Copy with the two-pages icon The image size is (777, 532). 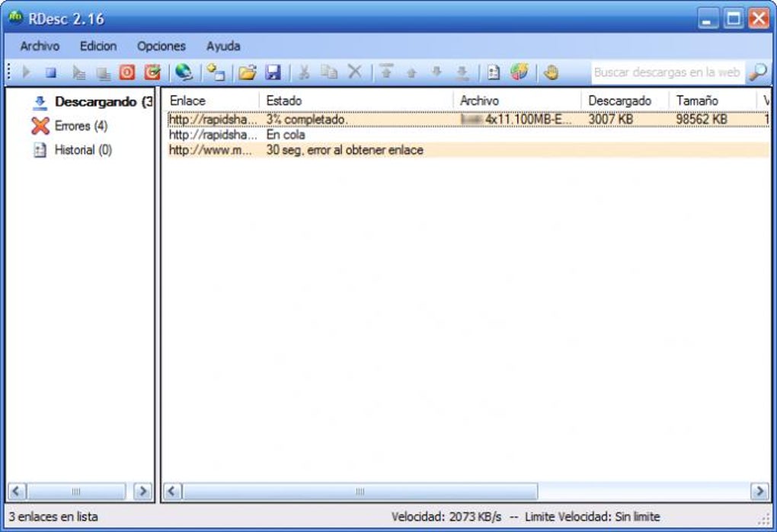tap(329, 72)
